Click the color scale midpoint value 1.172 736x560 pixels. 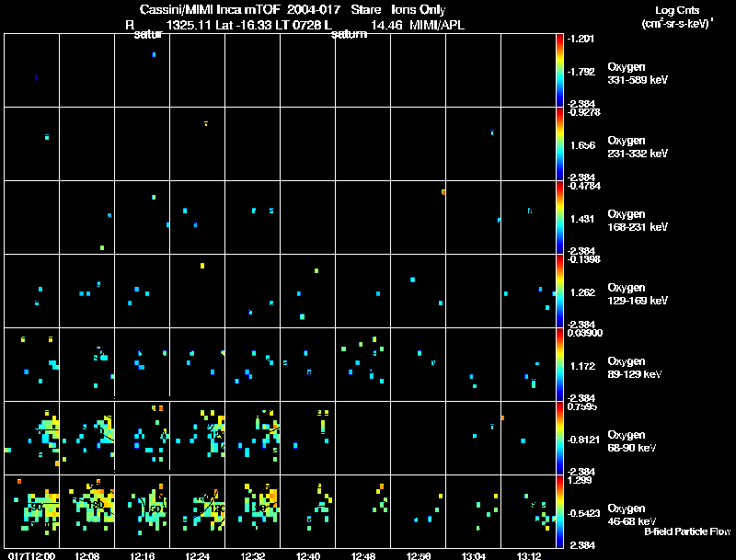click(582, 366)
